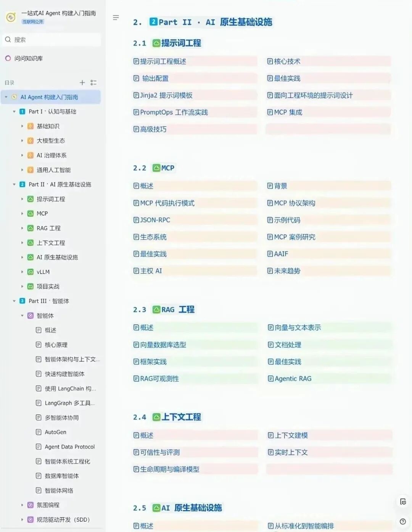Click document icon beside 概述 in sidebar
The width and height of the screenshot is (412, 532).
point(39,330)
